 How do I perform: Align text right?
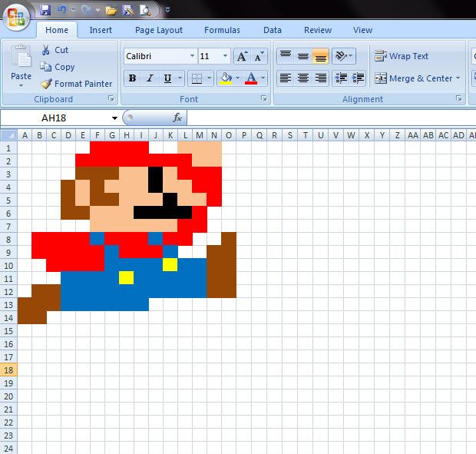pos(321,78)
